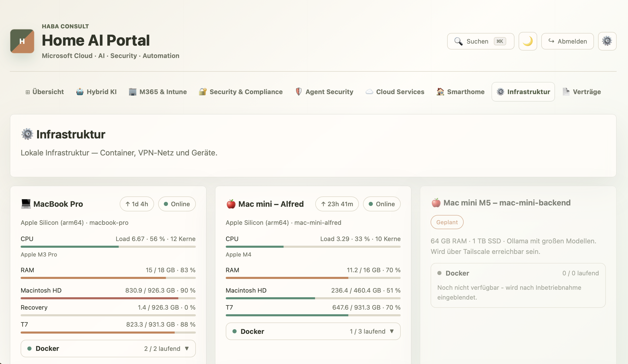Screen dimensions: 628x364
Task: Click 'Apple Silicon (arm64) · mac-mini-alfred' text
Action: pyautogui.click(x=284, y=223)
